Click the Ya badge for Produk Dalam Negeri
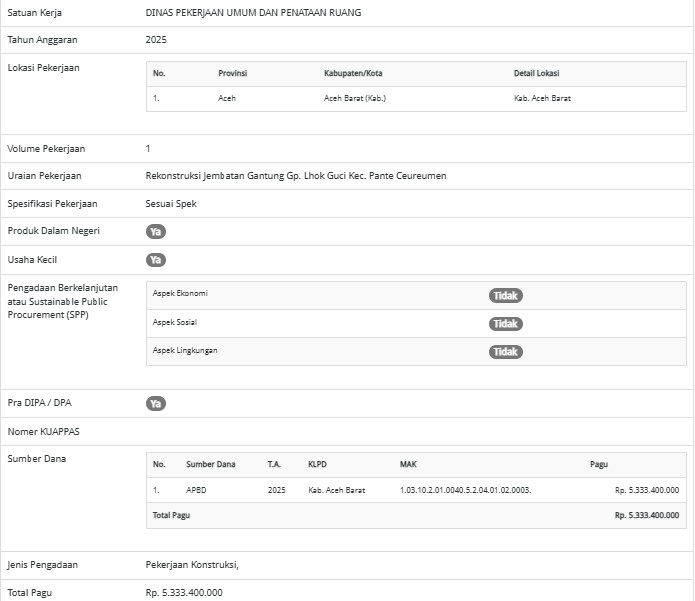Screen dimensions: 695x601 [x=155, y=231]
